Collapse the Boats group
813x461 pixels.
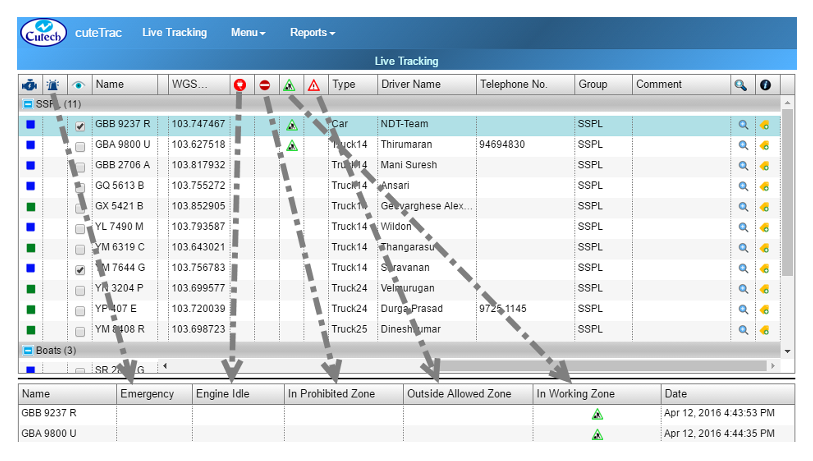pyautogui.click(x=26, y=351)
